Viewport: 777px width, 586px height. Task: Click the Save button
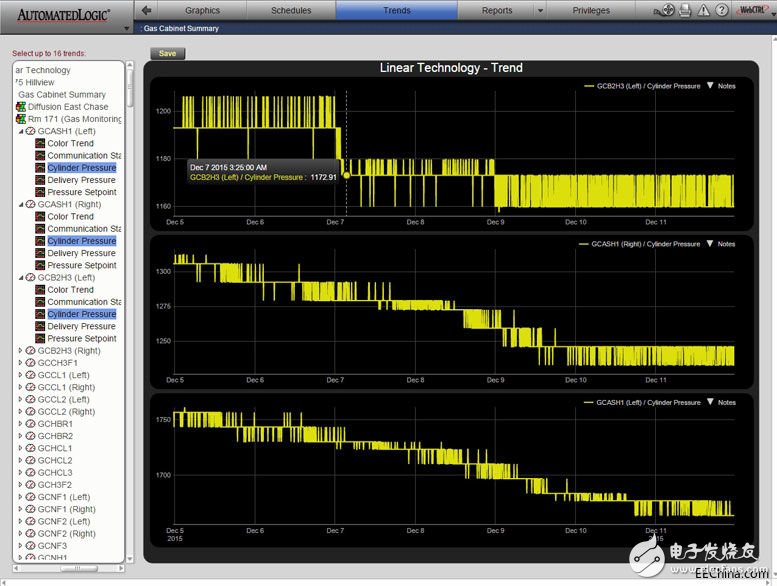pos(167,53)
